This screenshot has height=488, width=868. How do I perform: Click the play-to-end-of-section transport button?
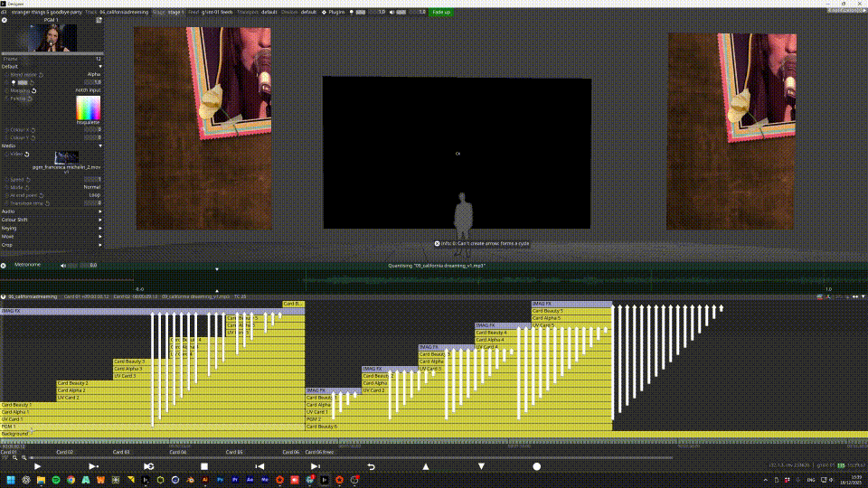[x=93, y=466]
